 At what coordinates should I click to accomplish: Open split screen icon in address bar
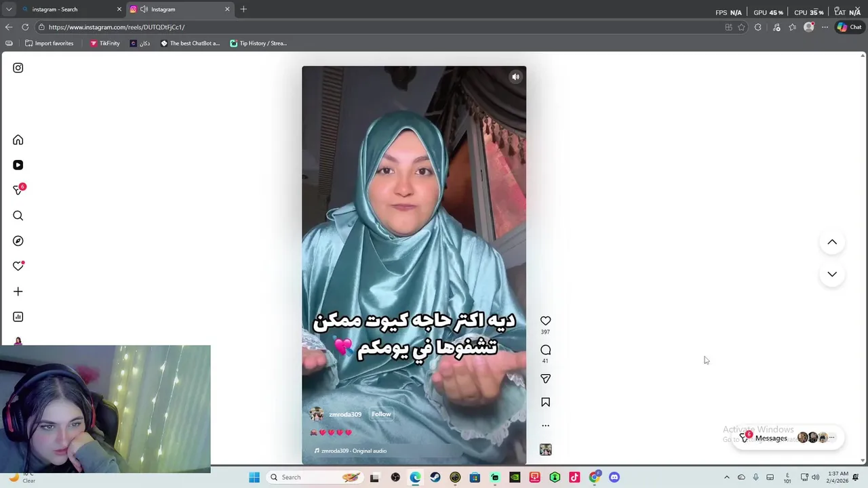coord(728,27)
